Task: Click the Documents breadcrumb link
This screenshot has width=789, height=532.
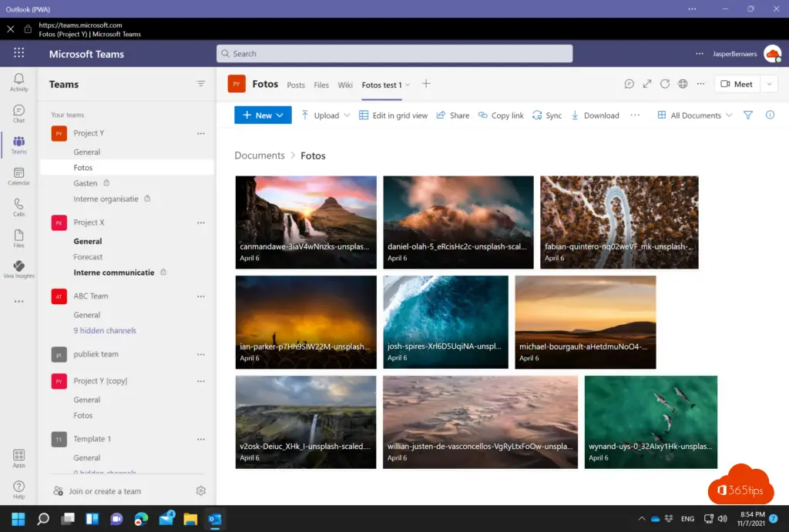Action: pos(260,156)
